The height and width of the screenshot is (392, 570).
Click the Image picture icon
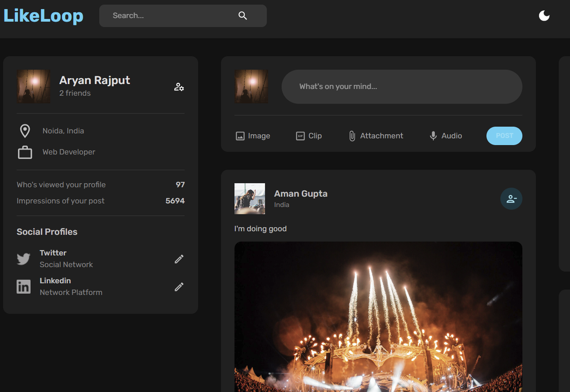coord(240,136)
